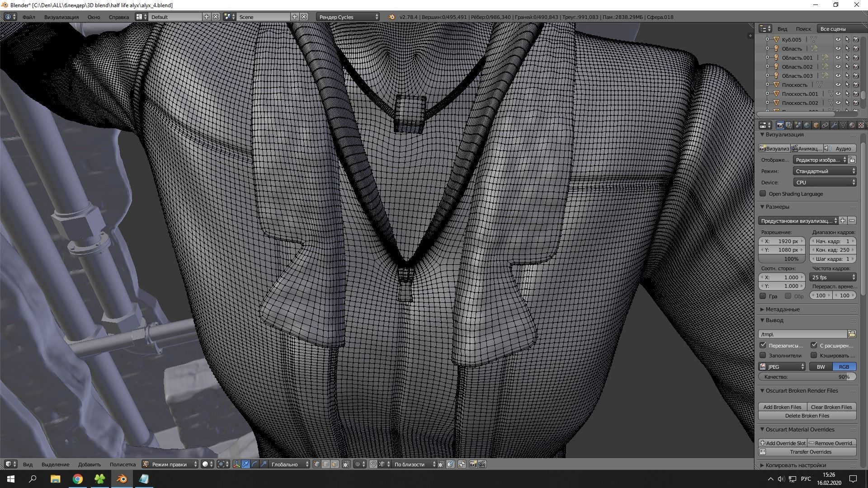Open the Файл menu
Image resolution: width=868 pixels, height=488 pixels.
click(28, 17)
